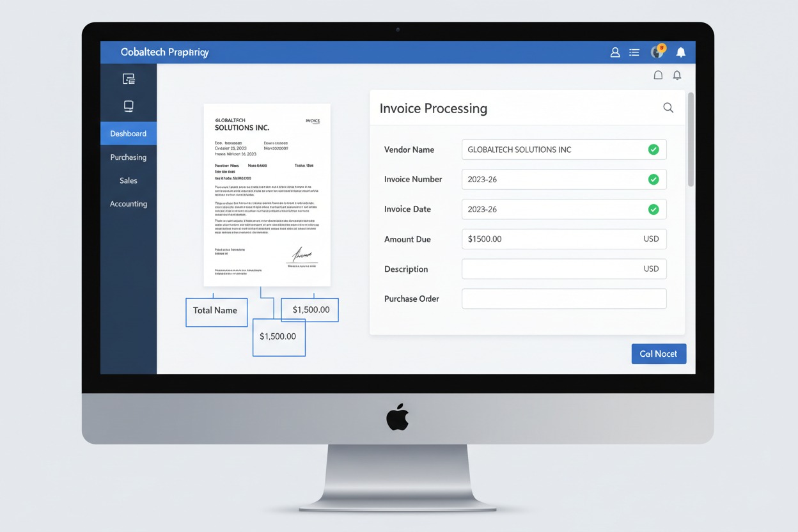Select the Invoice Date input field
This screenshot has height=532, width=798.
click(x=564, y=209)
